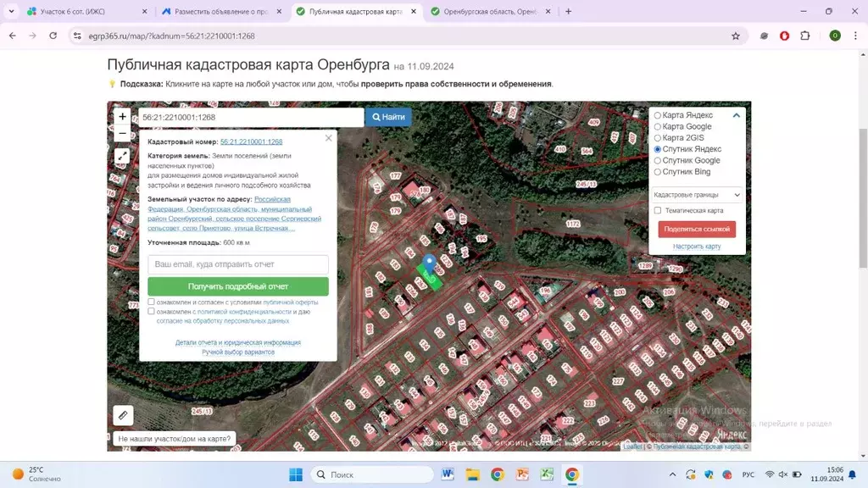Click the zoom in plus icon on map
The width and height of the screenshot is (868, 488).
[122, 115]
